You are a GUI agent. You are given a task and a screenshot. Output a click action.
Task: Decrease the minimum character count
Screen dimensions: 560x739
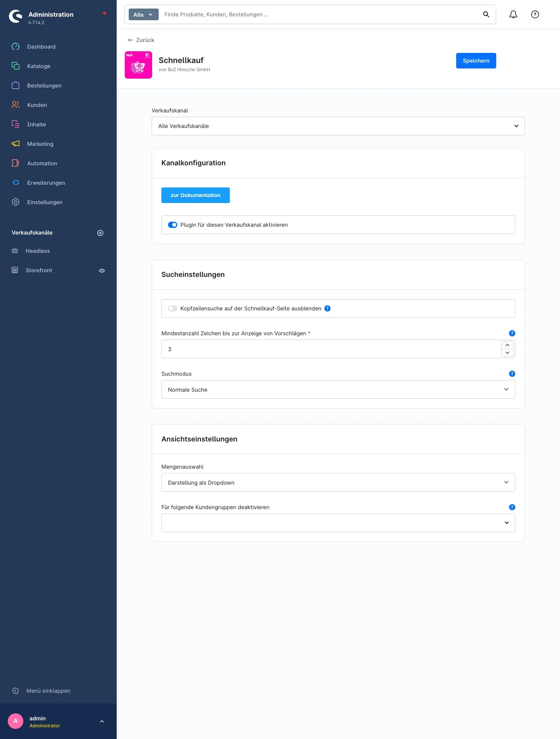(x=507, y=353)
